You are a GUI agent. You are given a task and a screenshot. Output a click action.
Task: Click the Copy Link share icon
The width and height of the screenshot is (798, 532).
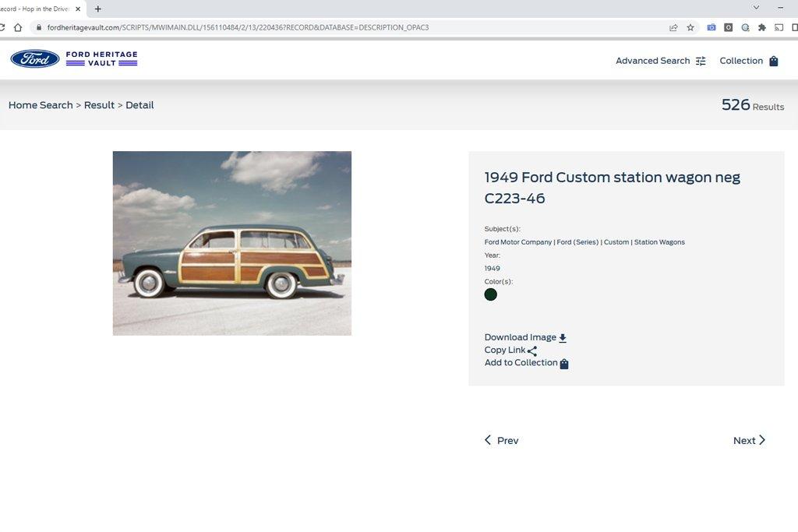click(x=532, y=351)
